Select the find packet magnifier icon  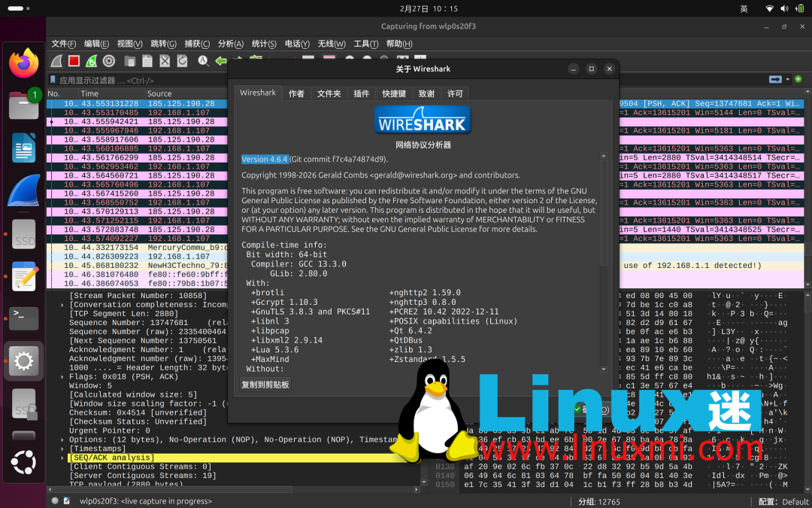tap(202, 61)
